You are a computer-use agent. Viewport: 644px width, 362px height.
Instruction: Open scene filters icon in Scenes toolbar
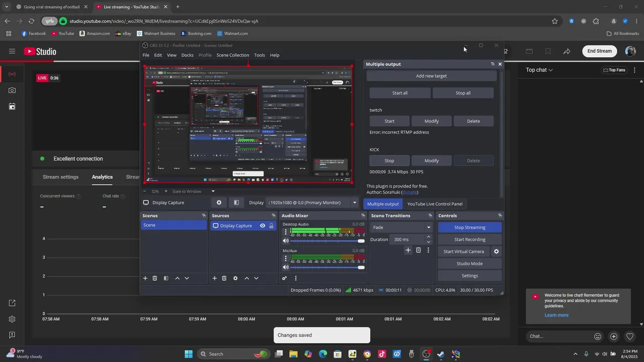[166, 278]
